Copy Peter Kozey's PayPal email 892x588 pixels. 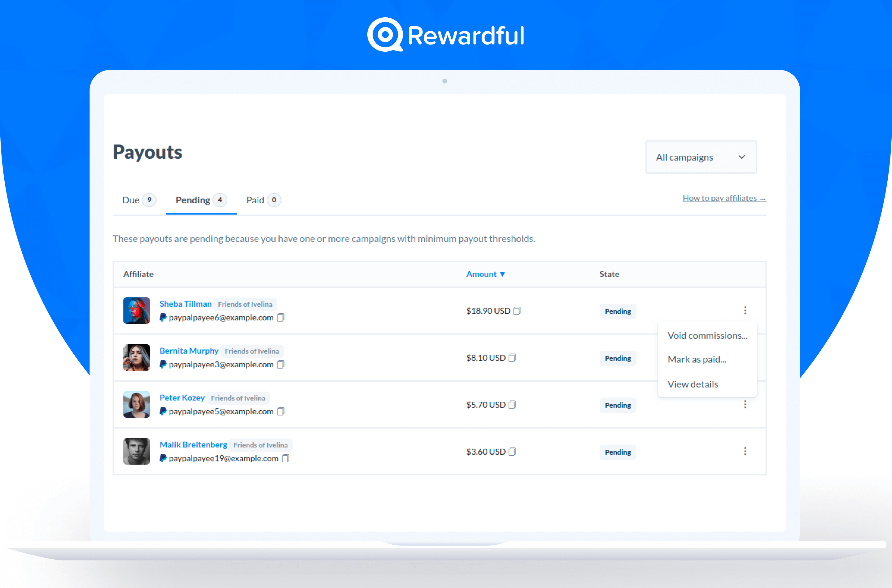click(x=280, y=411)
